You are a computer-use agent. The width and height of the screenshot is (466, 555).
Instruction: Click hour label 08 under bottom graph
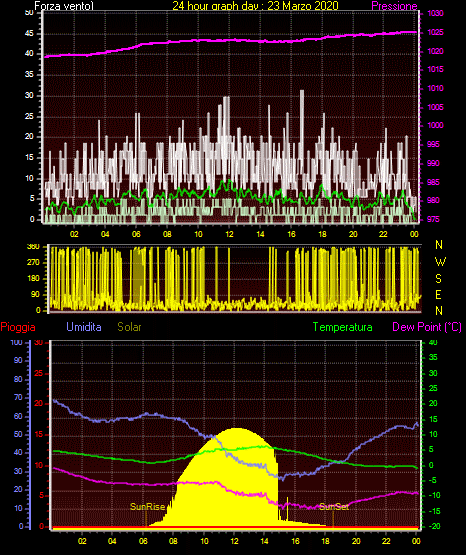pos(173,541)
